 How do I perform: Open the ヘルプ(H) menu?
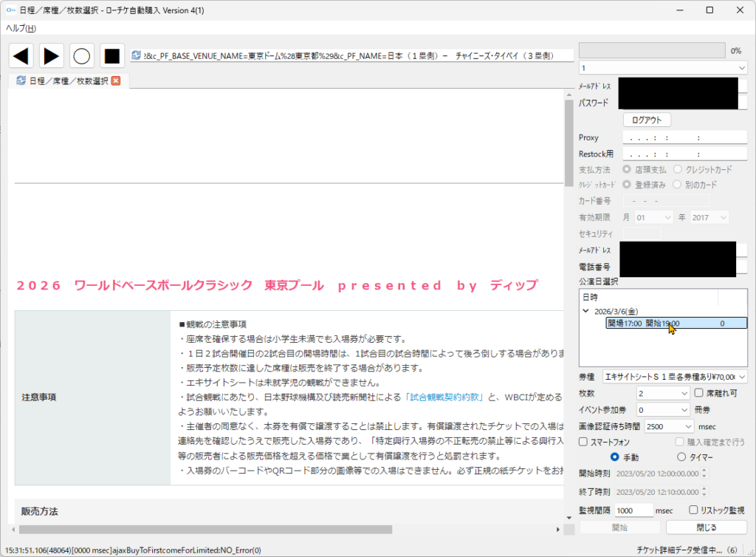(x=21, y=28)
